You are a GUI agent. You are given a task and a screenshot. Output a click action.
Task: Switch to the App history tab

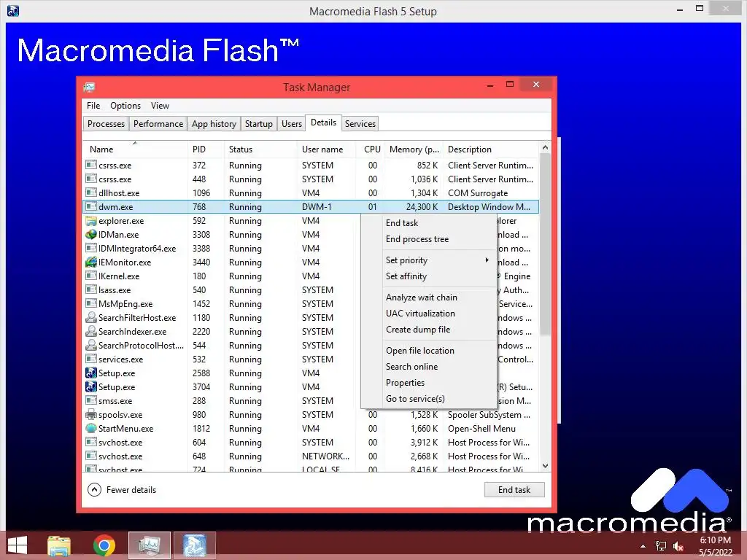(214, 124)
